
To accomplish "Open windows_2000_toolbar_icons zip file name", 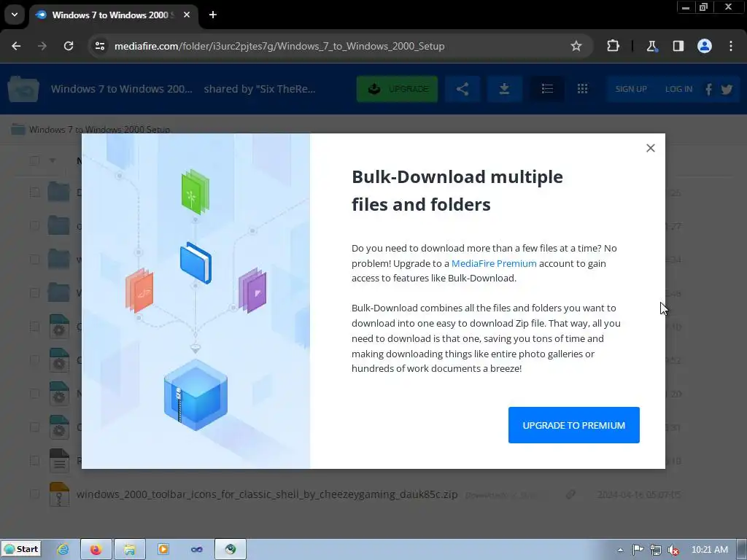I will coord(267,494).
